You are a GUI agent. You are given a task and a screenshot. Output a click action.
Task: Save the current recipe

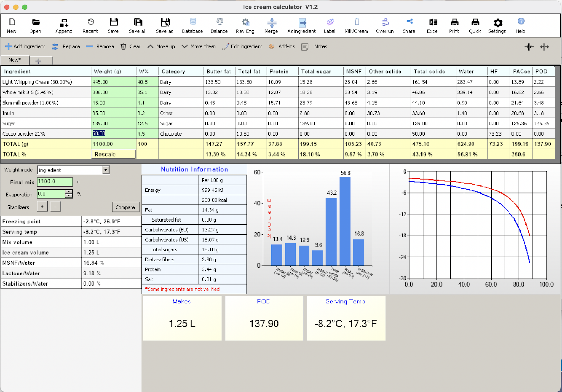click(x=113, y=26)
